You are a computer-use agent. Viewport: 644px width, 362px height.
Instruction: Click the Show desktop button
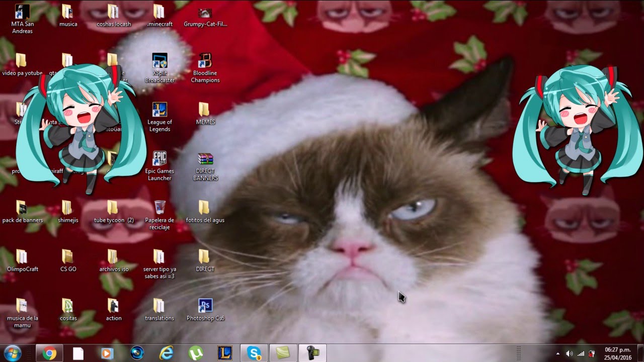point(640,353)
